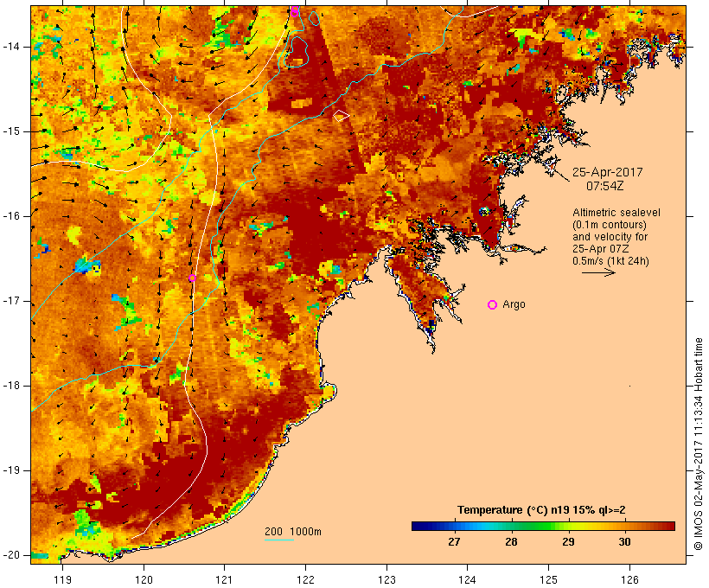Click the '-15' latitude axis label
The image size is (709, 588).
click(x=11, y=131)
